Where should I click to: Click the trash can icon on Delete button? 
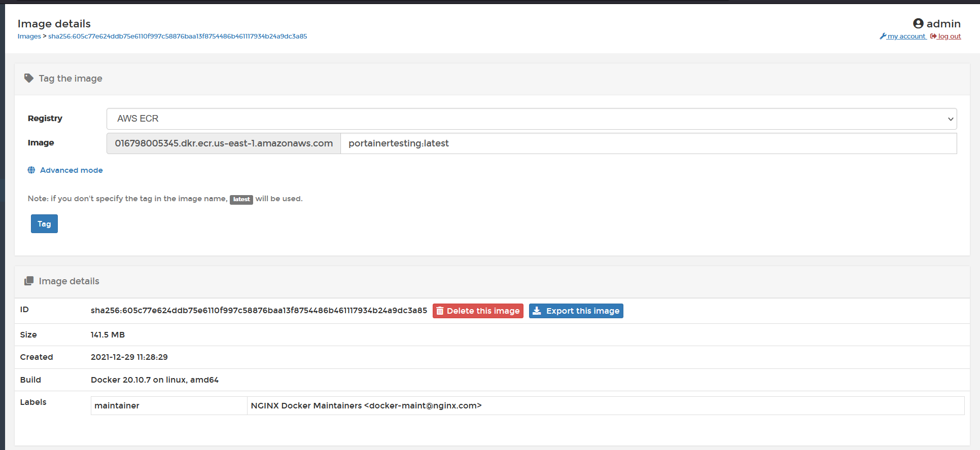coord(440,311)
